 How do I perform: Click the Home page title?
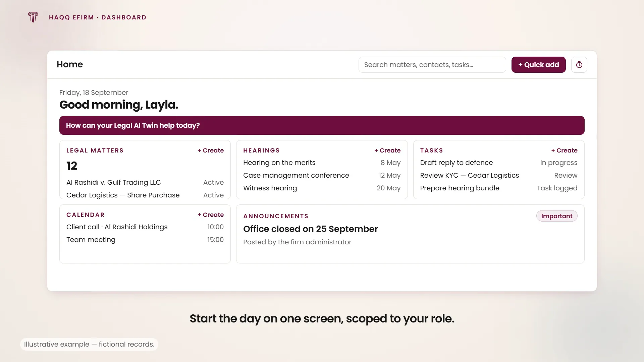point(70,64)
